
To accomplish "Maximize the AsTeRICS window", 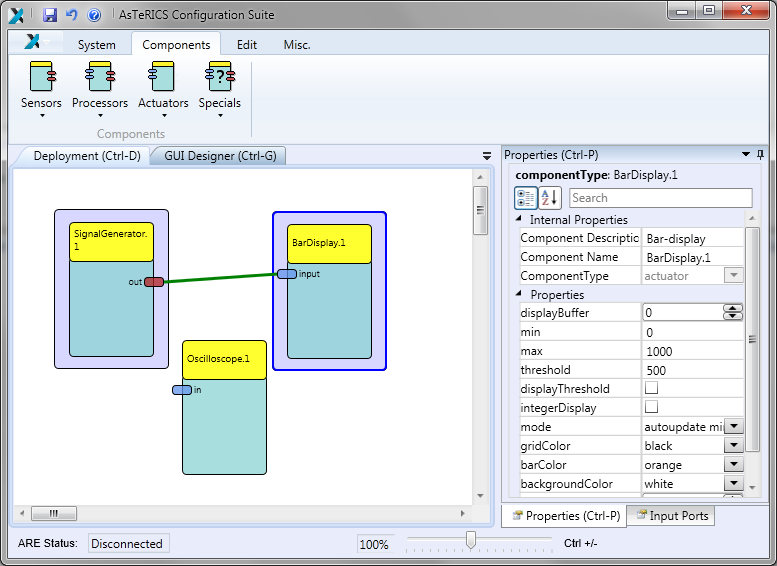I will [x=709, y=10].
